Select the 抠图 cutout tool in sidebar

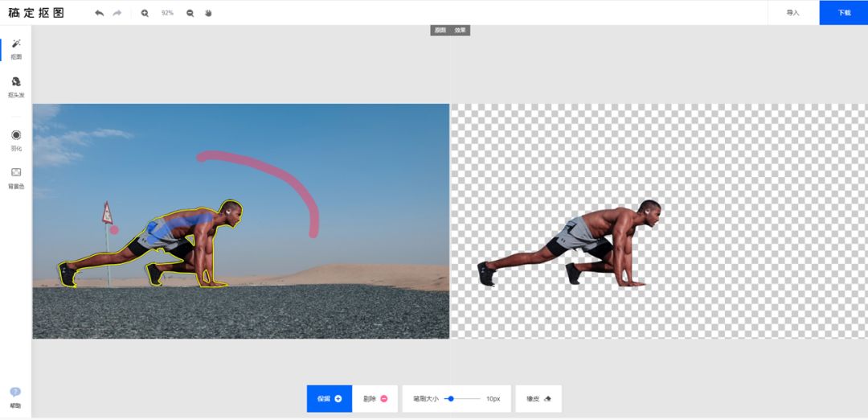(x=16, y=48)
